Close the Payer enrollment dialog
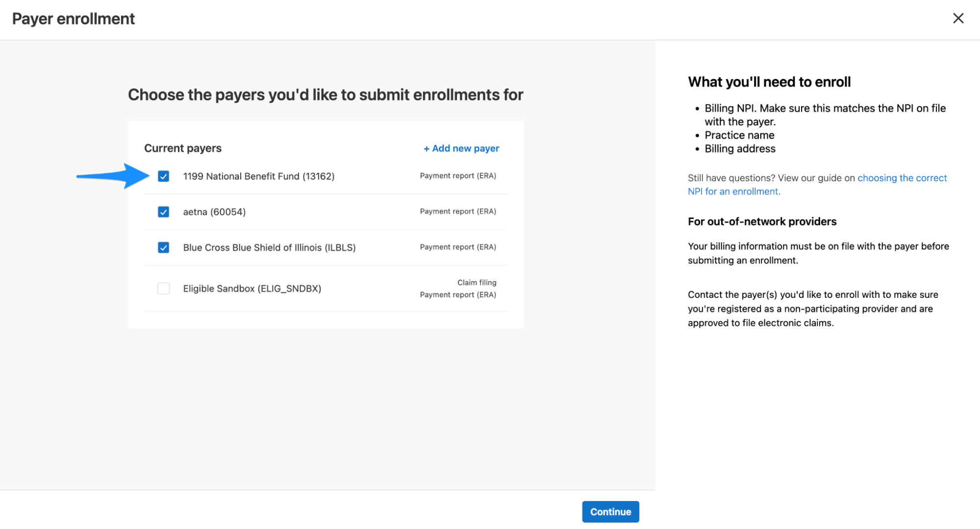The width and height of the screenshot is (980, 529). [x=958, y=19]
